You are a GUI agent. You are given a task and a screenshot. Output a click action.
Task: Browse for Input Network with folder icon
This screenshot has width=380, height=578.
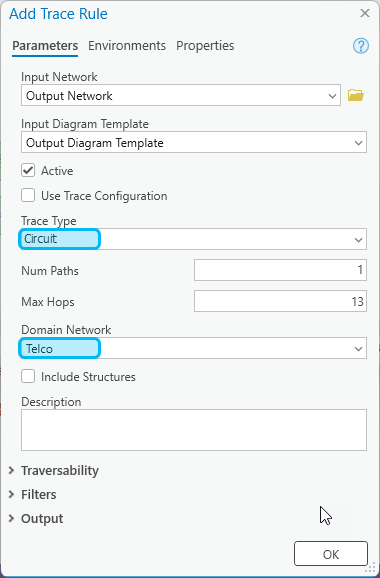pyautogui.click(x=356, y=95)
